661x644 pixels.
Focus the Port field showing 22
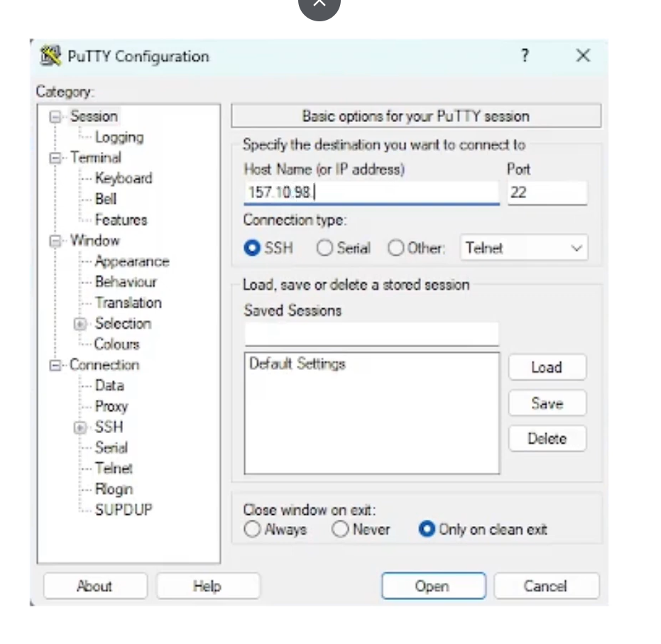pyautogui.click(x=547, y=192)
